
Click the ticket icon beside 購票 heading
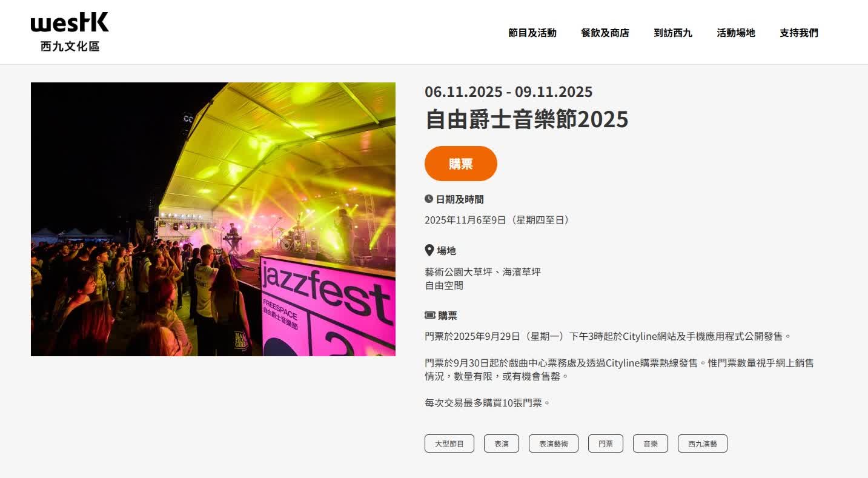click(429, 316)
